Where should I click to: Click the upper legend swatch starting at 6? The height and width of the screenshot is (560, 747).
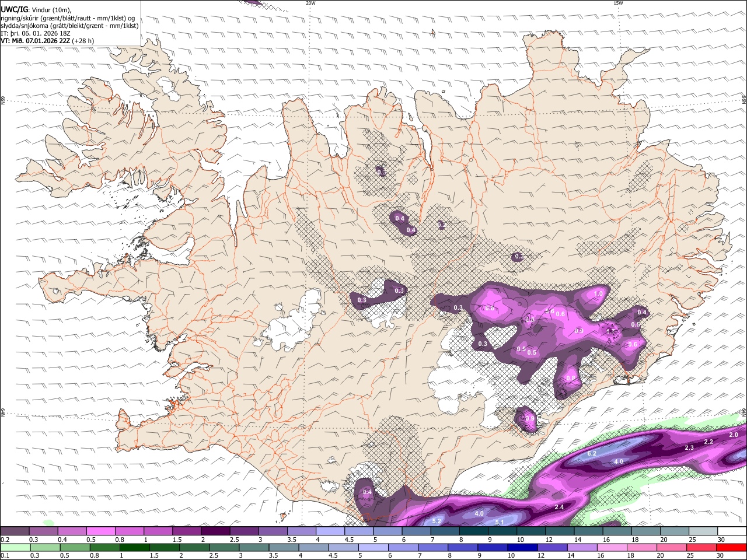(x=416, y=531)
